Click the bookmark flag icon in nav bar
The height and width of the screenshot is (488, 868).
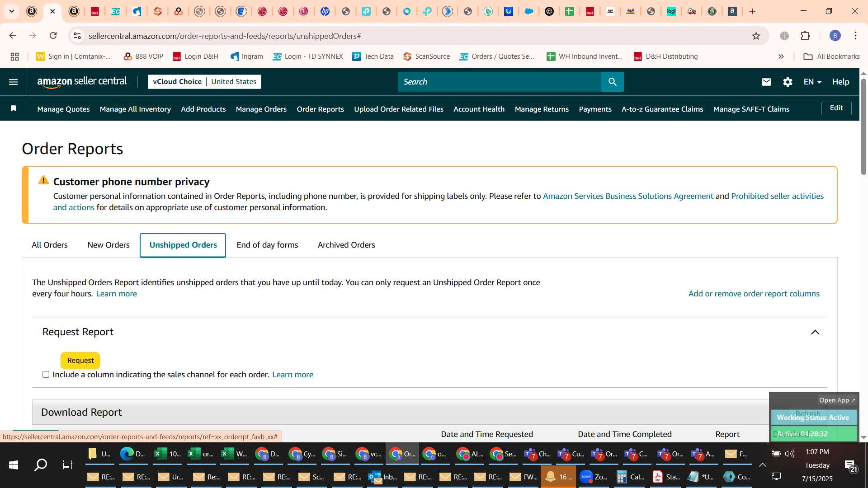[x=14, y=108]
